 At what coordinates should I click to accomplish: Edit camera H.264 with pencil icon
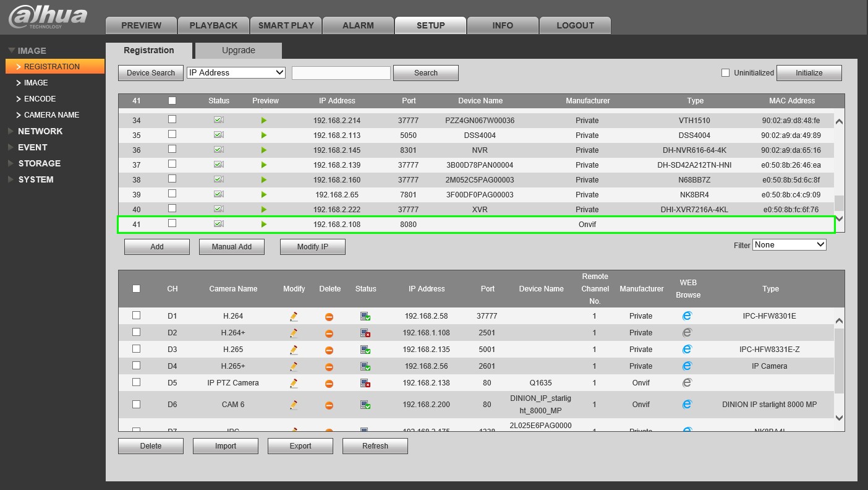coord(294,316)
